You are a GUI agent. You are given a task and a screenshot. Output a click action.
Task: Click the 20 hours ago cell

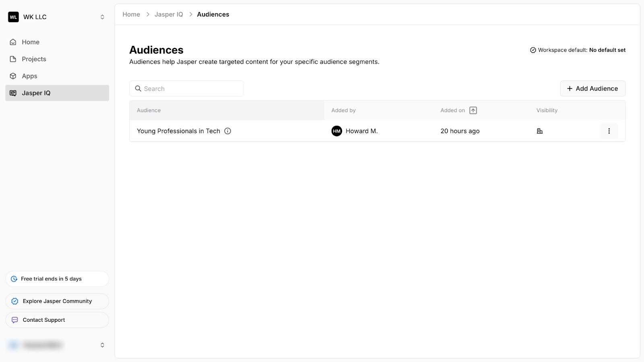tap(460, 131)
